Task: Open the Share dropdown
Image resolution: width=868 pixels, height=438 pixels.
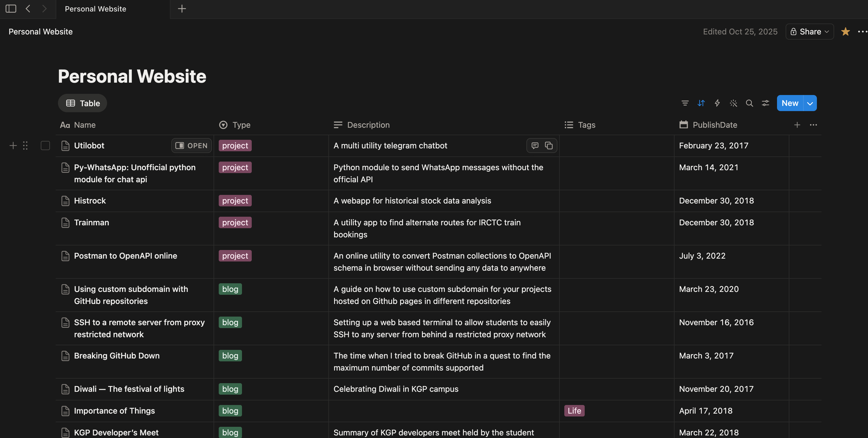Action: click(810, 32)
